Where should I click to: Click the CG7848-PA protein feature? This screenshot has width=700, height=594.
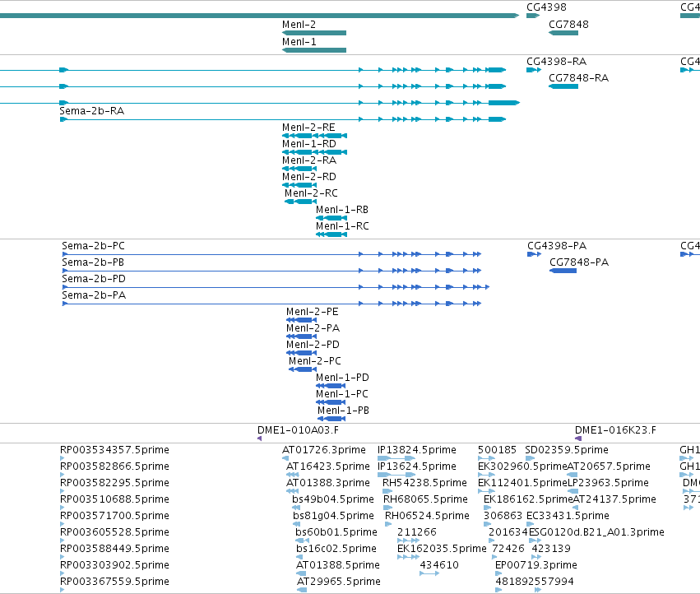coord(563,271)
